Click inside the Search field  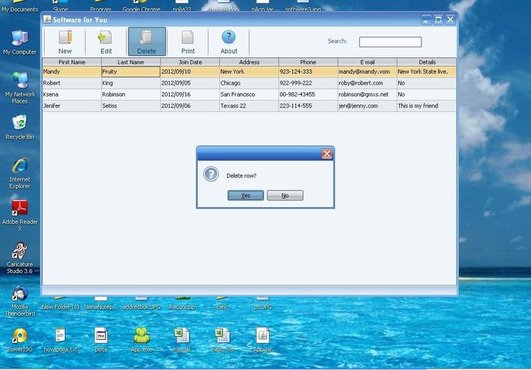click(390, 42)
